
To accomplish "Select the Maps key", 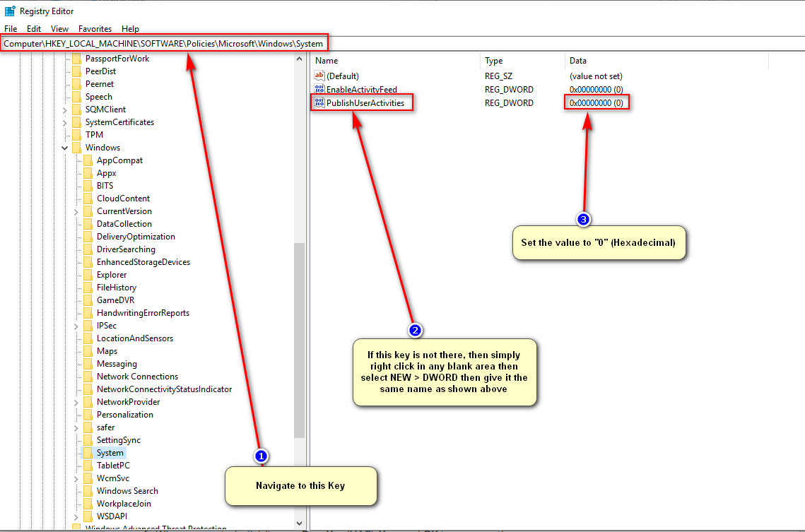I will point(107,351).
